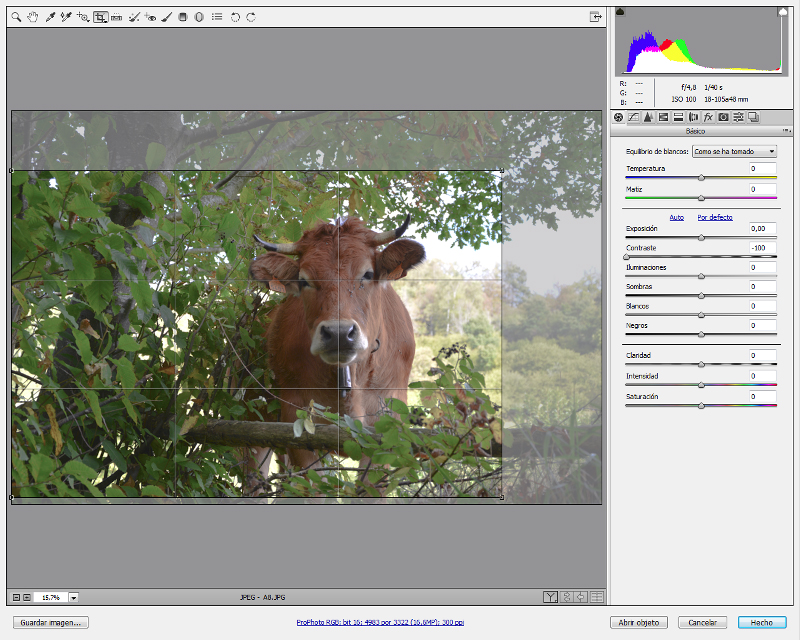The width and height of the screenshot is (800, 640).
Task: Select the Hand pan tool
Action: pyautogui.click(x=33, y=17)
